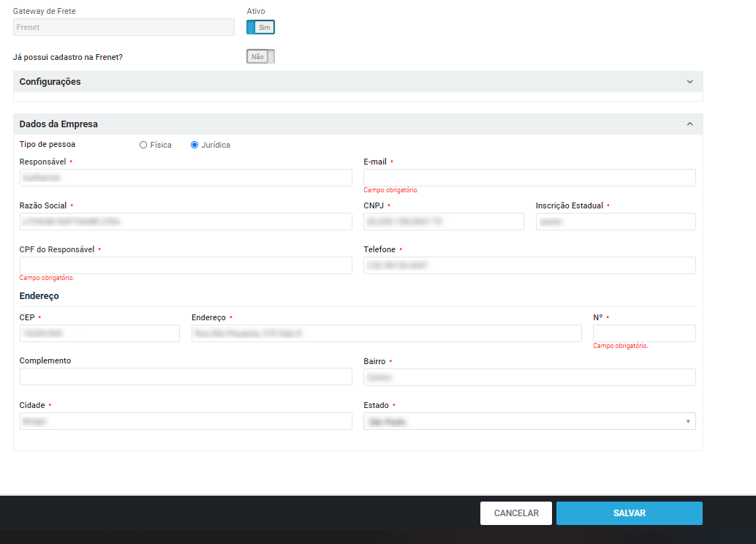
Task: Select the Física radio option
Action: pyautogui.click(x=143, y=145)
